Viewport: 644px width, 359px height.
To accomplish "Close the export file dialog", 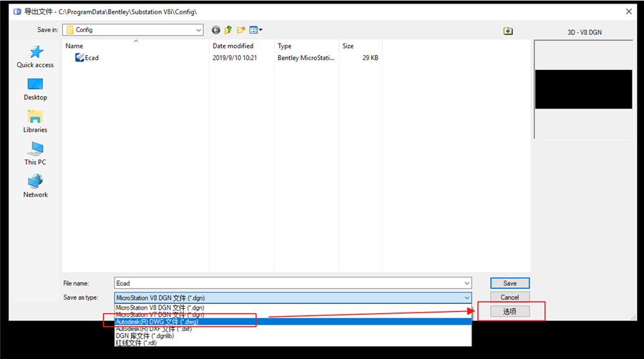I will coord(629,11).
